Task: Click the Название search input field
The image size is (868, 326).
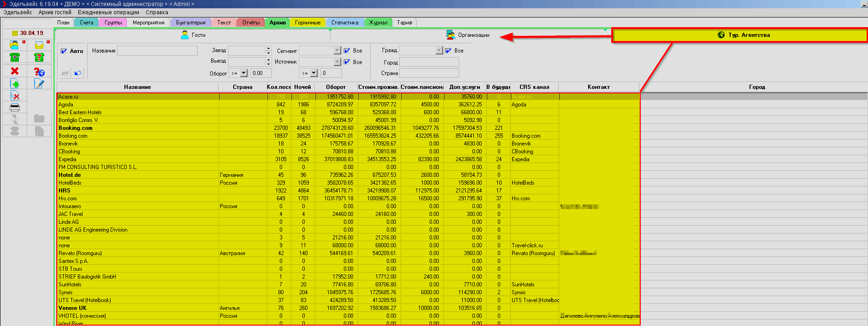Action: tap(157, 51)
